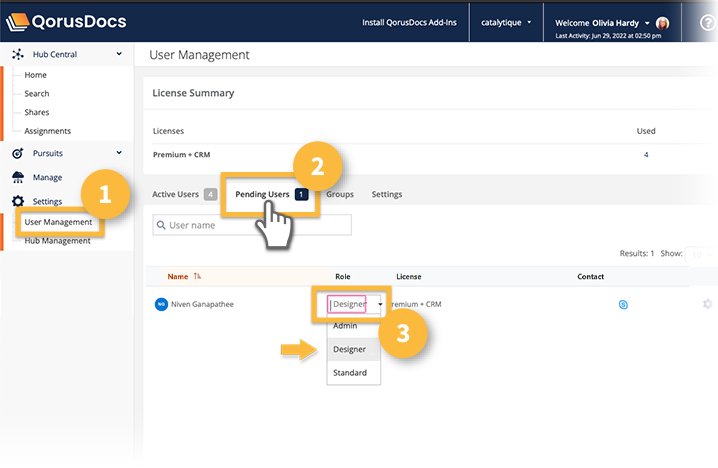
Task: Open the Show results-per-page dropdown
Action: coord(701,255)
